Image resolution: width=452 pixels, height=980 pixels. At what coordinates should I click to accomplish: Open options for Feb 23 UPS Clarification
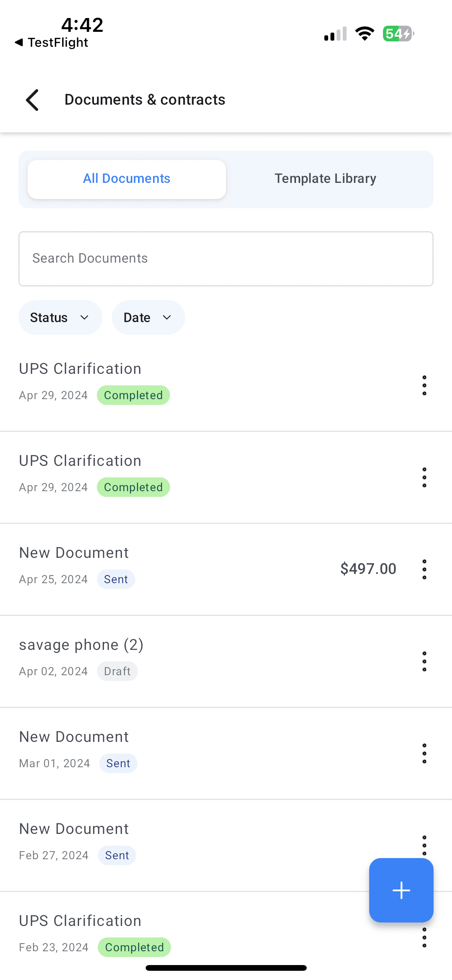click(424, 937)
